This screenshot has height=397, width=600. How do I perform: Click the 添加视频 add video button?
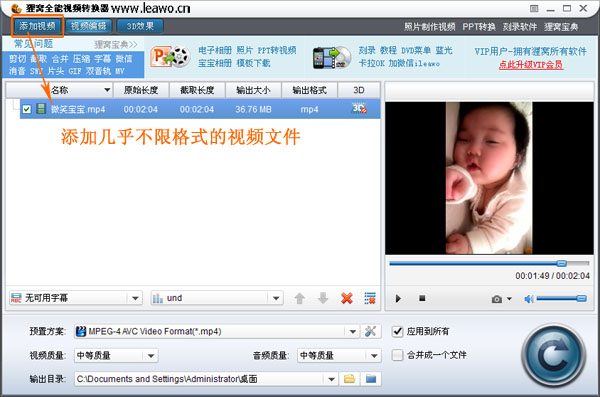tap(38, 26)
